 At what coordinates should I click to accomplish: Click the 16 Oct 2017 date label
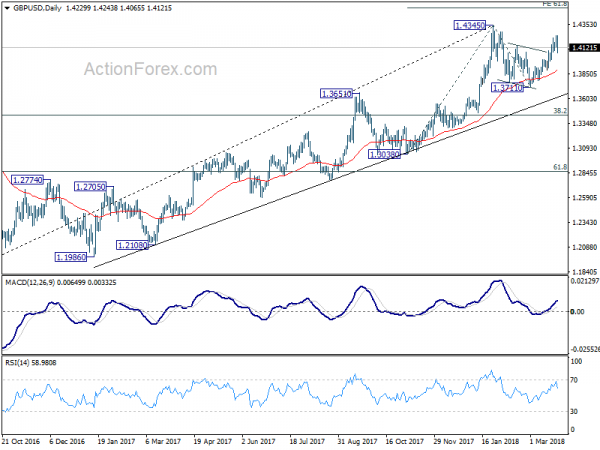(x=404, y=441)
